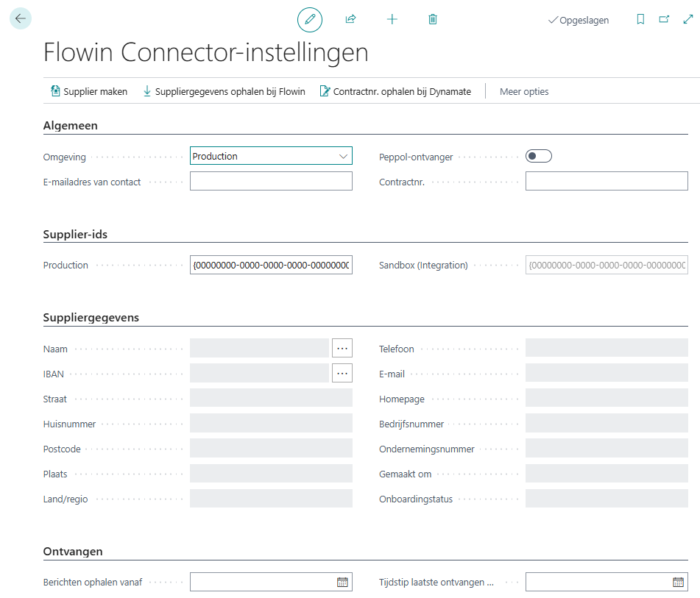
Task: Click the Contractnr. input field
Action: tap(606, 181)
